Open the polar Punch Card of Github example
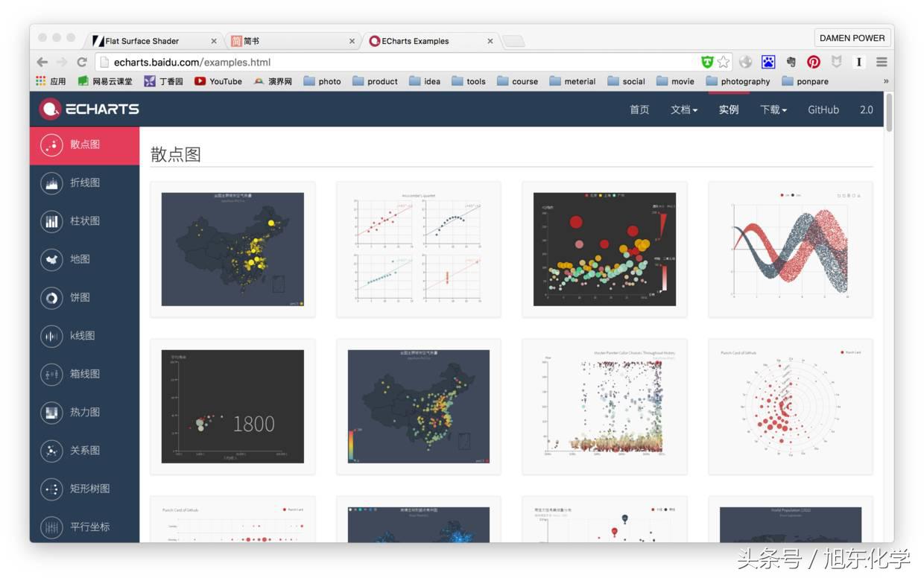 791,407
